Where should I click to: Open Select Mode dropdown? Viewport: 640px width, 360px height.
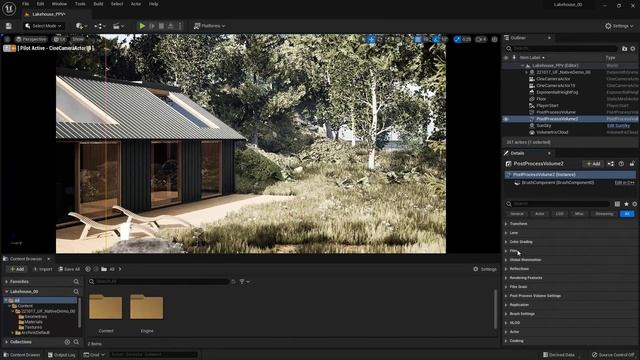pyautogui.click(x=43, y=26)
